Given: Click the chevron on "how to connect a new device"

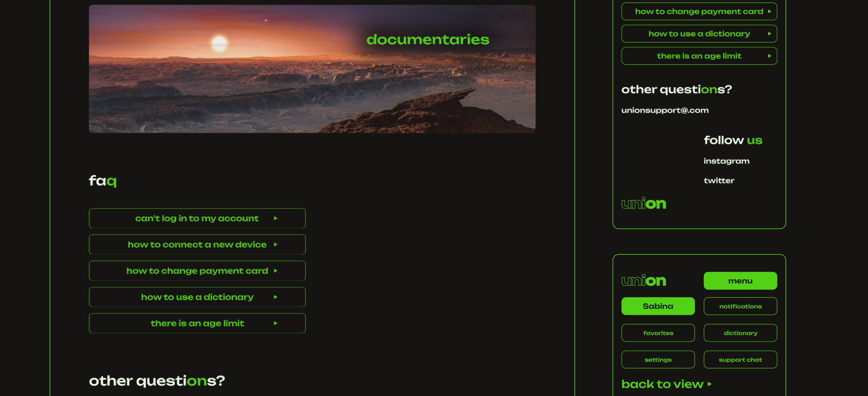Looking at the screenshot, I should [x=276, y=244].
